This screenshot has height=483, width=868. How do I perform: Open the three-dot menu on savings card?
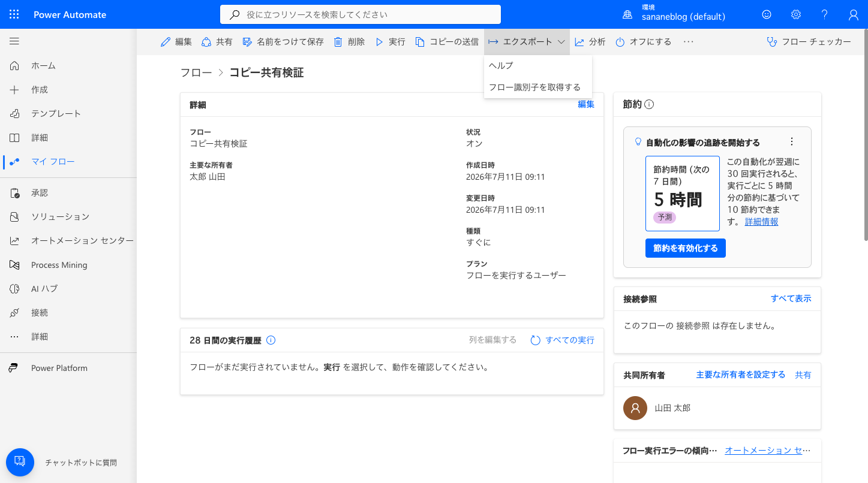click(792, 142)
